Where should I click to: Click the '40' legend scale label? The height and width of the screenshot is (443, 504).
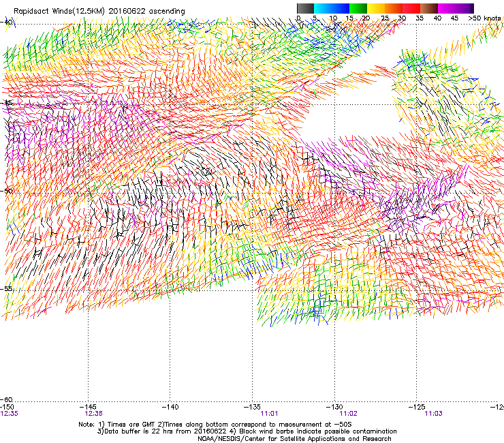point(437,18)
